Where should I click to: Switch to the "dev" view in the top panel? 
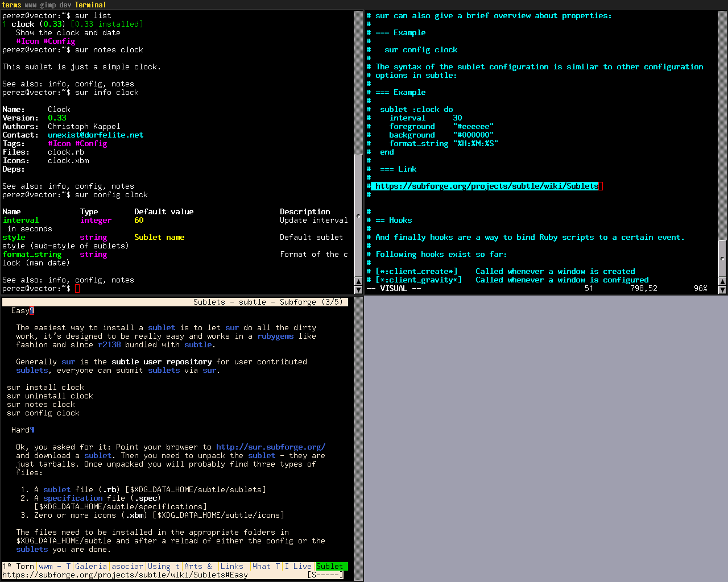click(x=65, y=5)
